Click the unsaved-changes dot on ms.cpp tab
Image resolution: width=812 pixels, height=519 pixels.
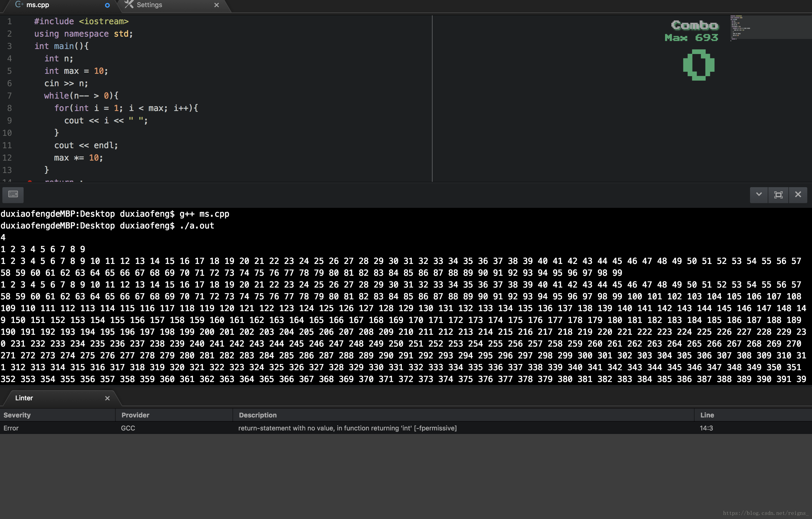click(107, 5)
